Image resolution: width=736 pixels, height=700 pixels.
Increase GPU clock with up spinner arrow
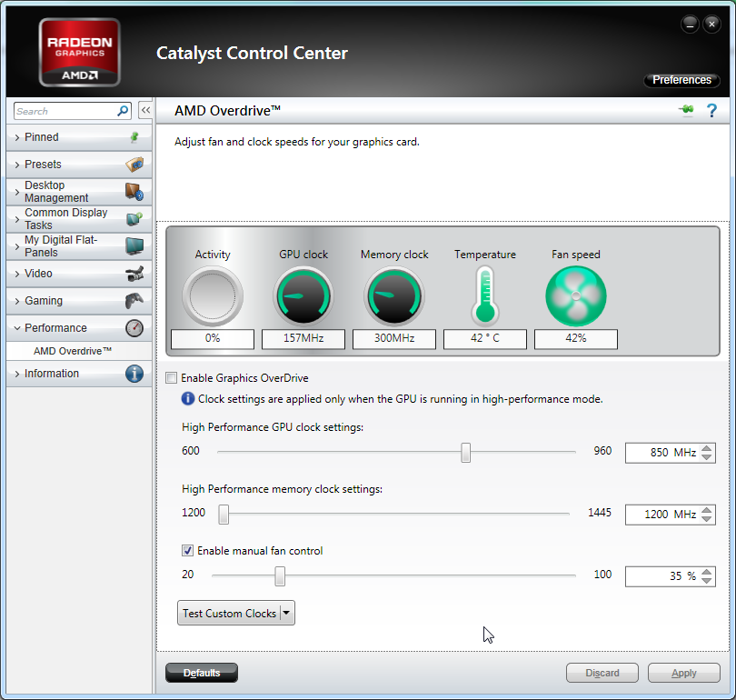706,448
